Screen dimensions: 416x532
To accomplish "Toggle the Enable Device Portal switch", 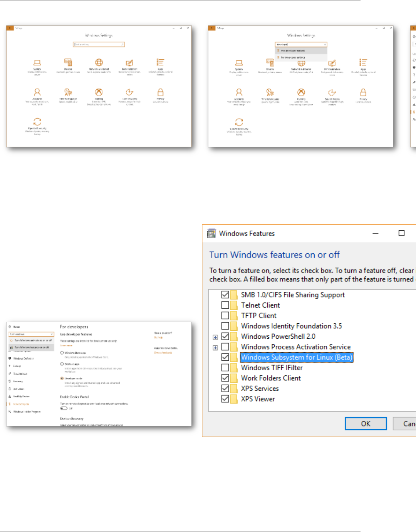I will [x=64, y=408].
